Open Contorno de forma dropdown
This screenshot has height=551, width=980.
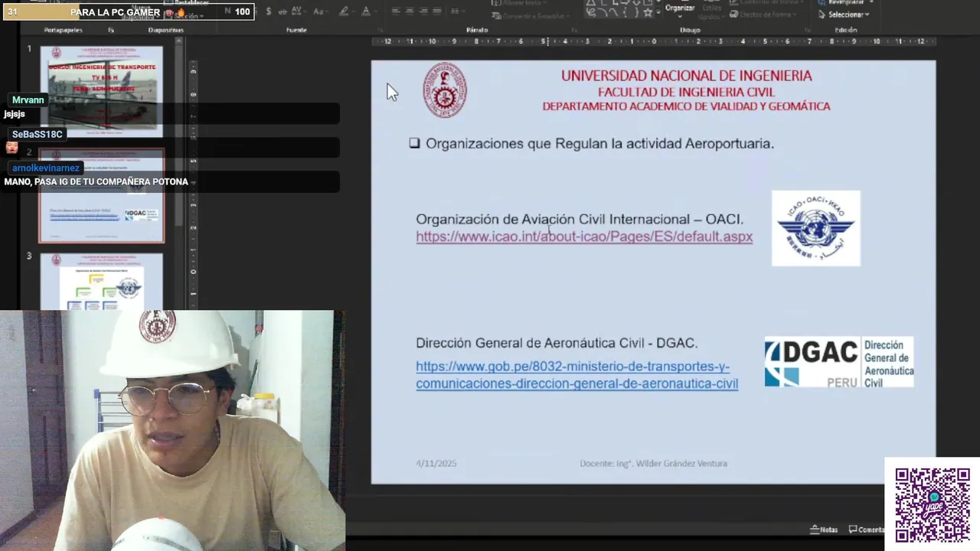point(766,2)
